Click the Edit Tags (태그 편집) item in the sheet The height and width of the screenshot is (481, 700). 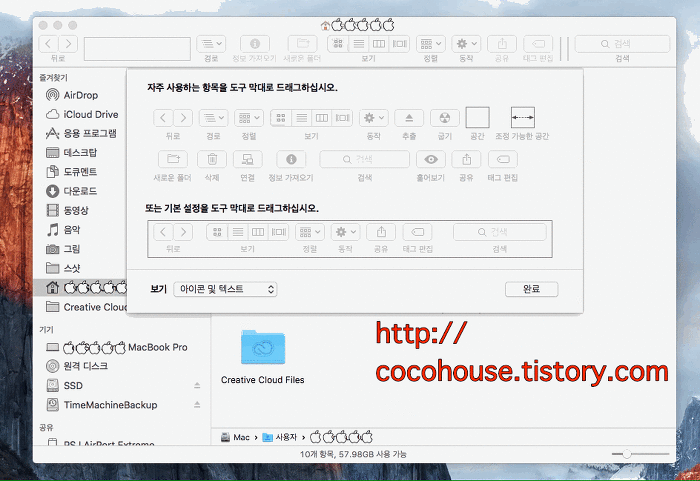click(x=503, y=159)
